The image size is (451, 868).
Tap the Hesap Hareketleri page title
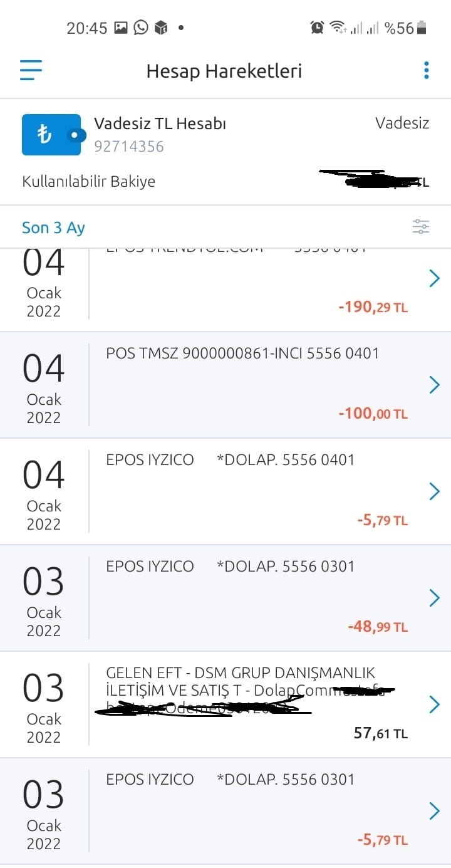(224, 71)
